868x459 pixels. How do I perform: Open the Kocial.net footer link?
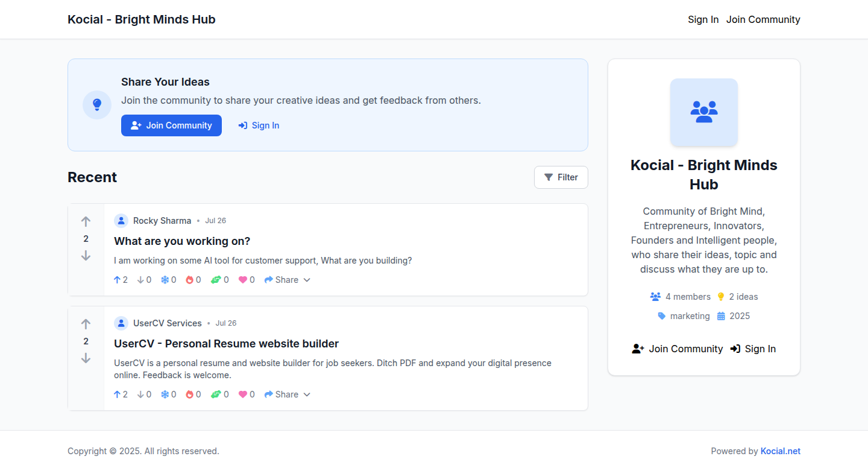(x=781, y=451)
